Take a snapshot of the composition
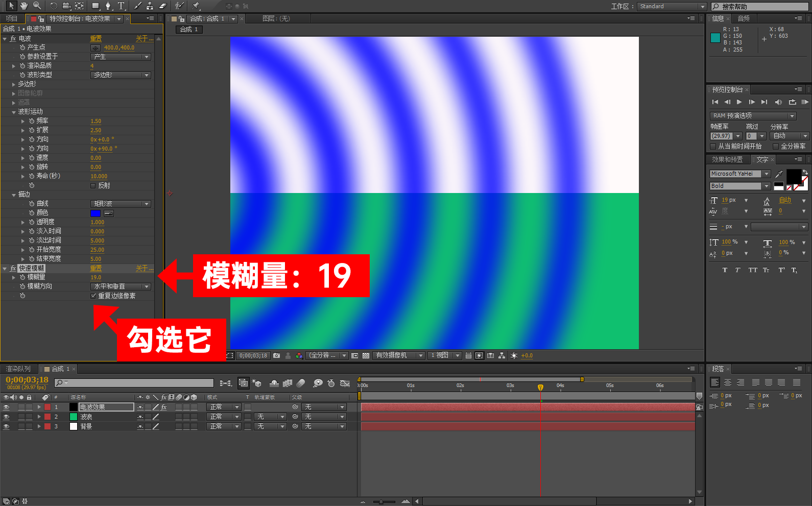The width and height of the screenshot is (812, 506). (x=277, y=355)
